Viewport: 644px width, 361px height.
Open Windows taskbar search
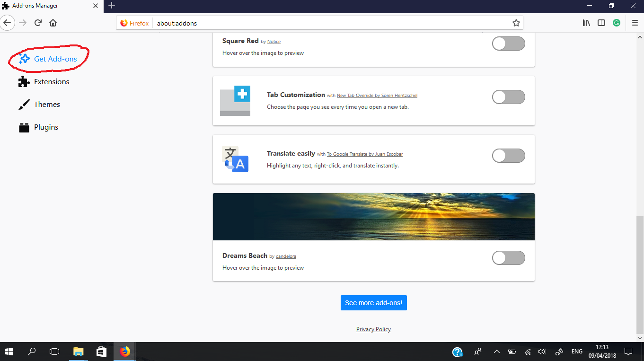(32, 352)
